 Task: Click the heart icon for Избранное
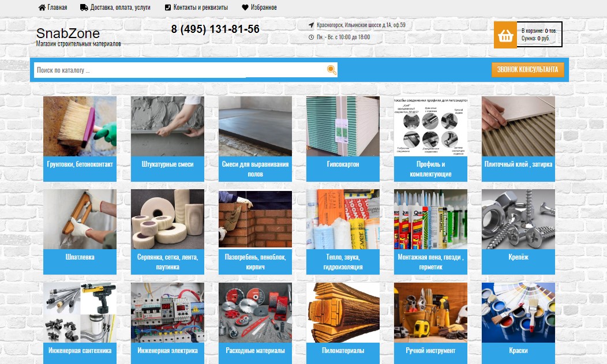pos(245,7)
